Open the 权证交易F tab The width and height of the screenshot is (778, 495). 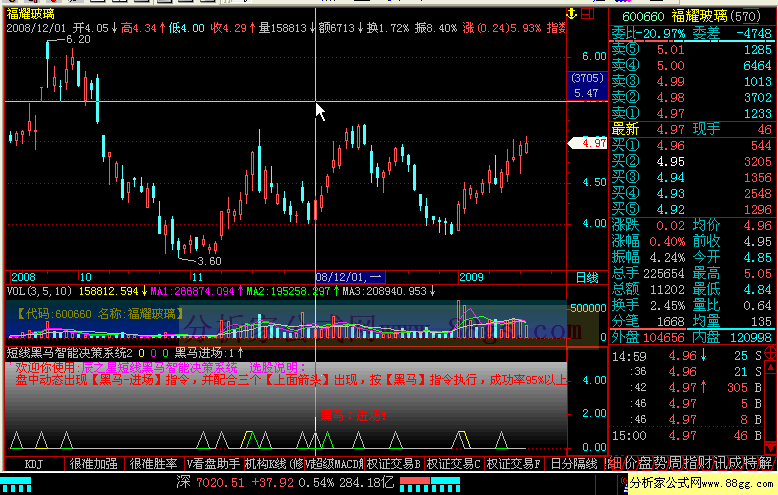514,464
